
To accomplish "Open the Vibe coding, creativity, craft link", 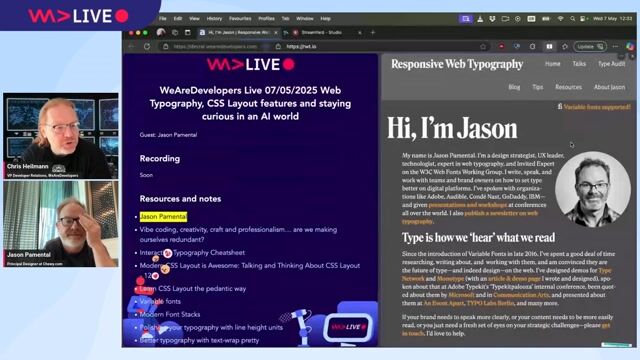I will click(x=238, y=234).
